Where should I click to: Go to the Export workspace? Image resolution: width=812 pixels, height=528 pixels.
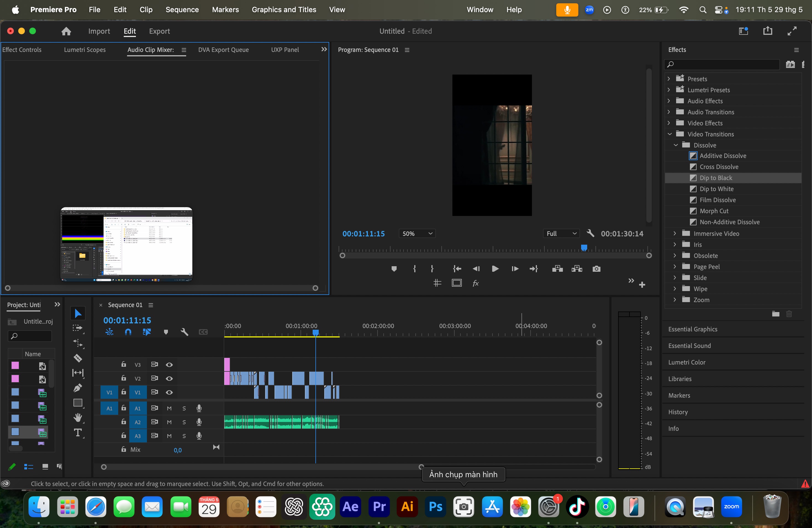[159, 31]
